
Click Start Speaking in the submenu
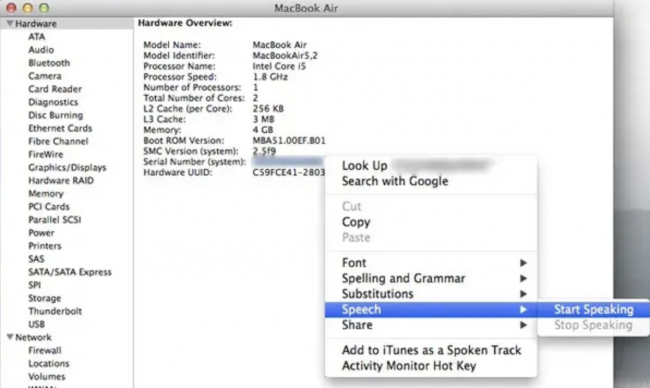(594, 309)
